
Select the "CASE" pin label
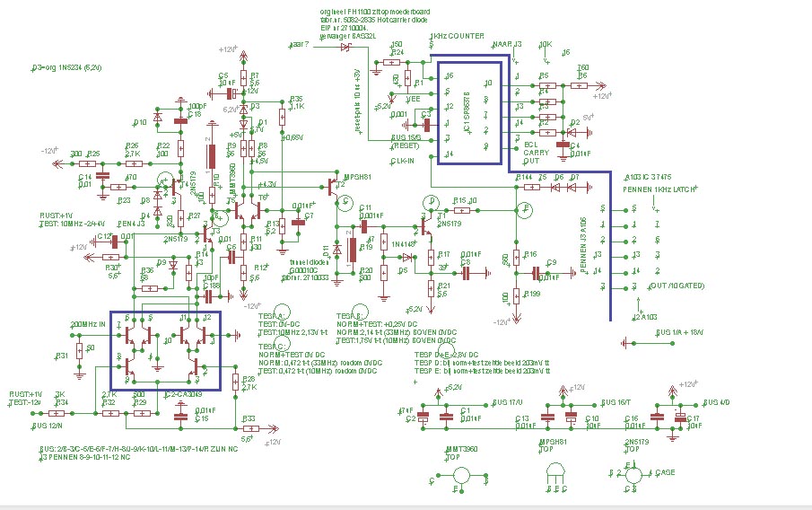click(665, 472)
